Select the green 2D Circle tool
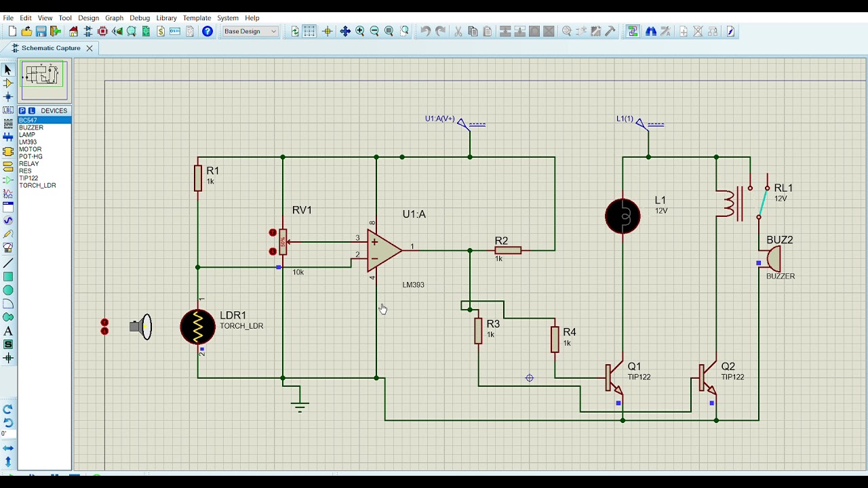 (8, 290)
